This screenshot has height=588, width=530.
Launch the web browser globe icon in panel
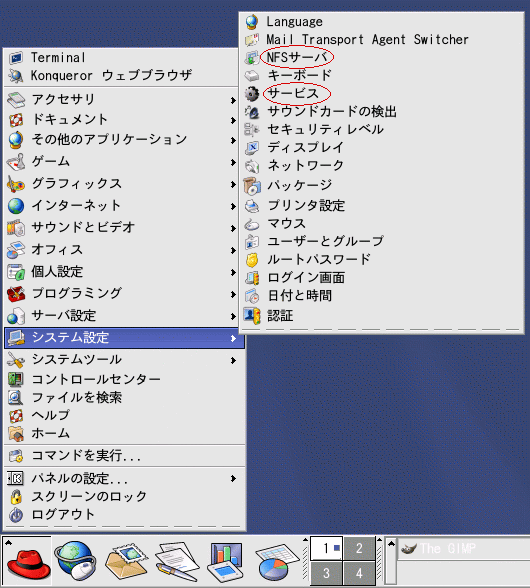tap(76, 561)
